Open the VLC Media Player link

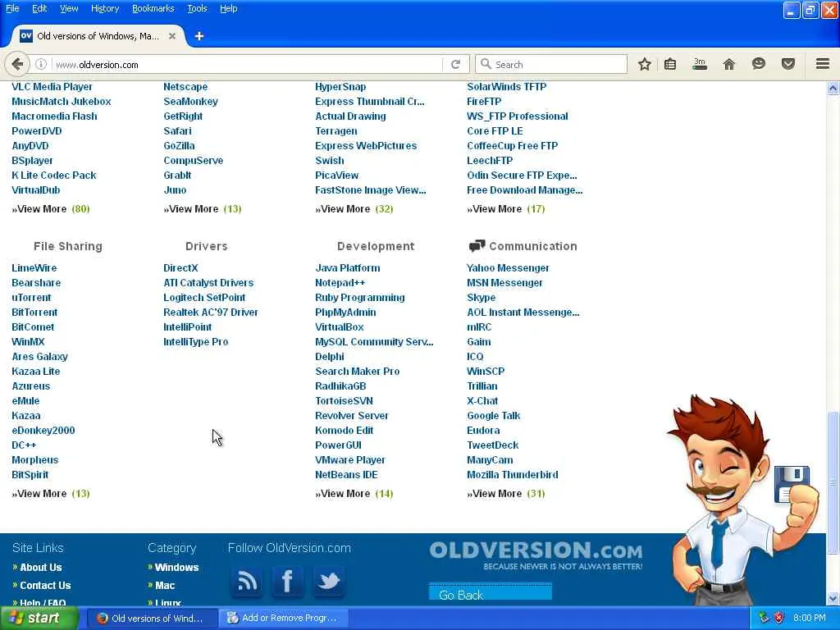[x=52, y=87]
